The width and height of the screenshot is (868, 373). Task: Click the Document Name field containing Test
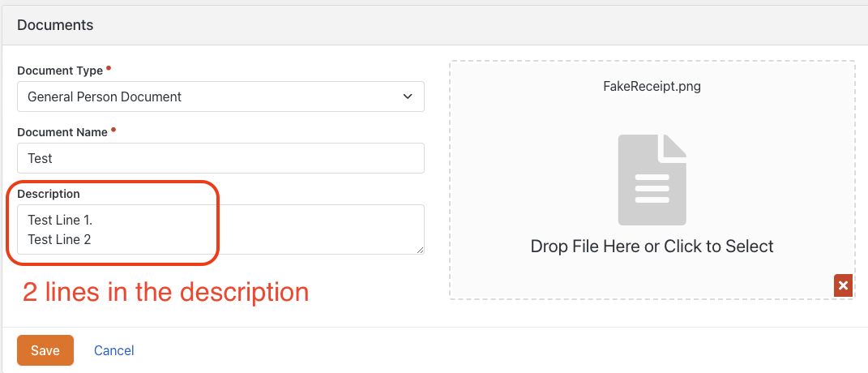click(220, 158)
